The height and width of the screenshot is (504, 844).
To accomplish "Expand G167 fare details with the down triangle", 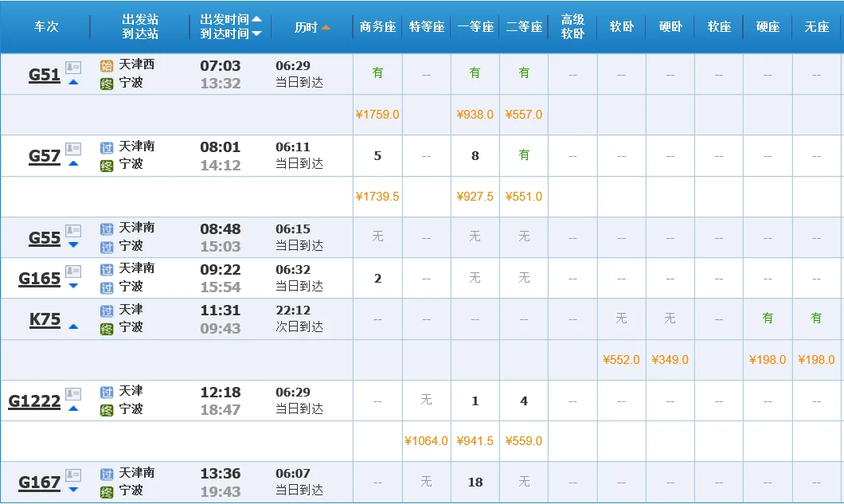I will tap(72, 490).
